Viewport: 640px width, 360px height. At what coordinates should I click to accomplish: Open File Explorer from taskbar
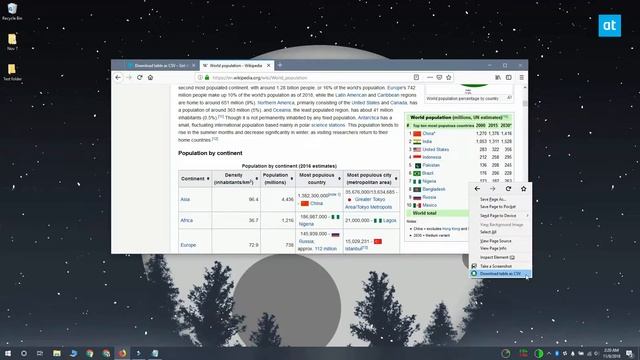coord(57,353)
